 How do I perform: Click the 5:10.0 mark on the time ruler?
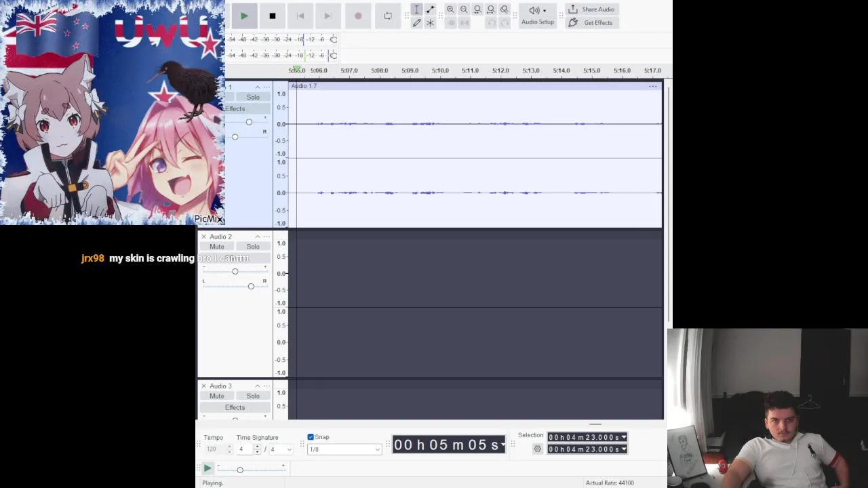coord(440,70)
